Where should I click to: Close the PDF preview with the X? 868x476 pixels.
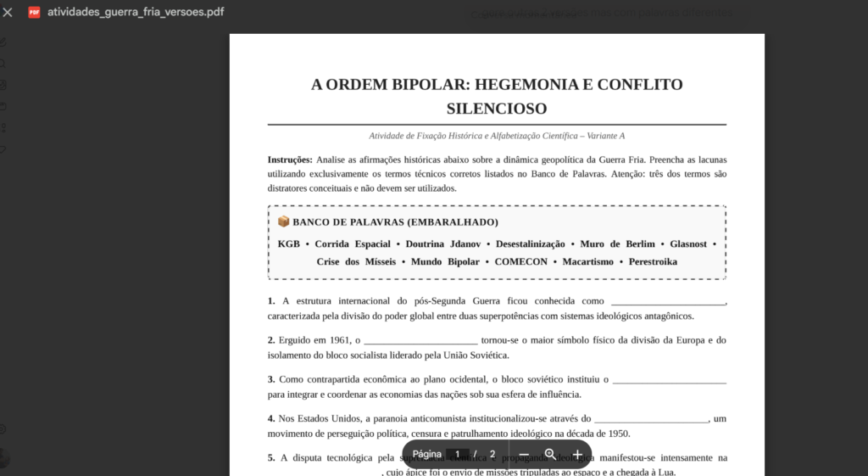coord(7,12)
